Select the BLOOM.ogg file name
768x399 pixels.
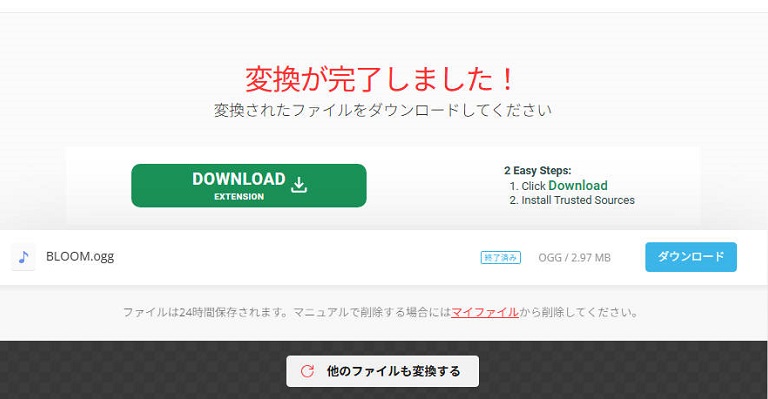(80, 257)
